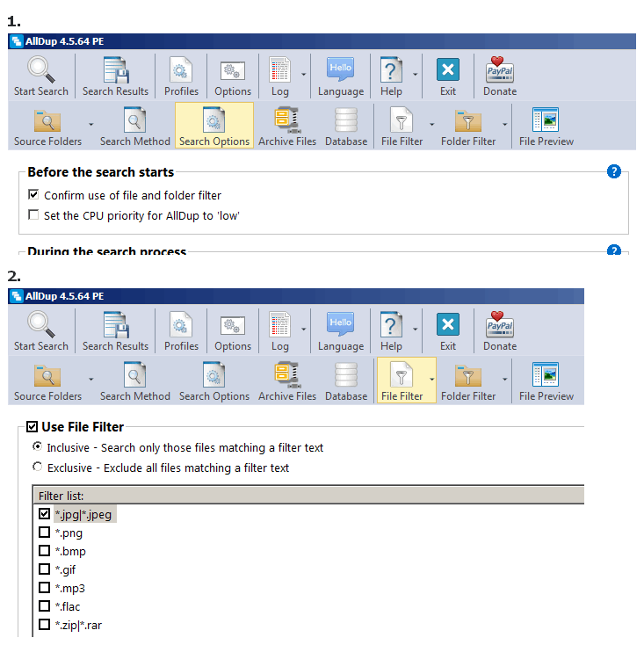Click help icon beside 'Before the search starts'
Image resolution: width=644 pixels, height=645 pixels.
[614, 171]
